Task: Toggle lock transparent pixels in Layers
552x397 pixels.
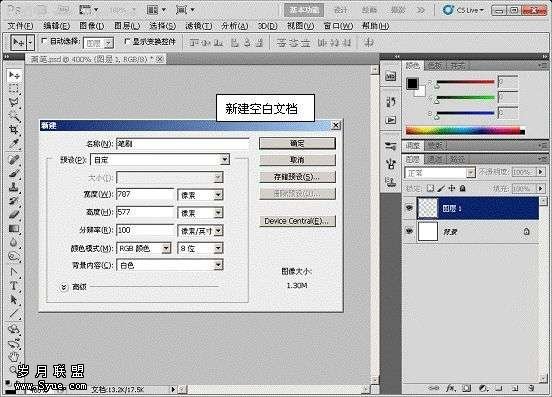Action: [430, 189]
